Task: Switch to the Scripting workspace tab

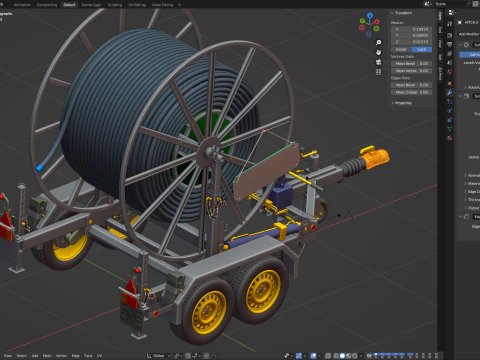Action: (115, 5)
